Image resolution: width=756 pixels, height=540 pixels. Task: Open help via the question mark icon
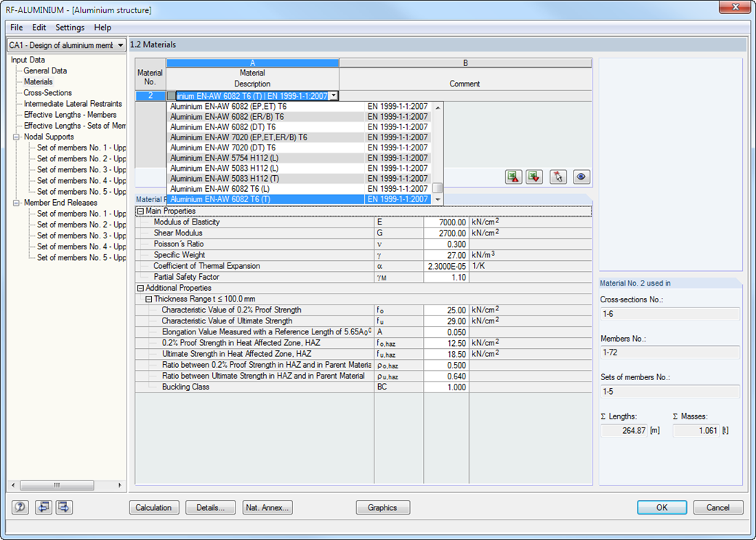click(x=20, y=507)
